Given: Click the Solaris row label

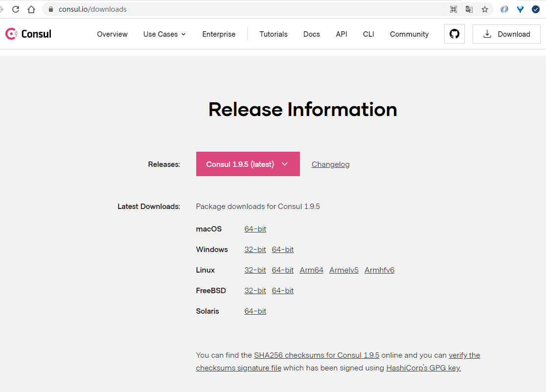Looking at the screenshot, I should (x=207, y=311).
